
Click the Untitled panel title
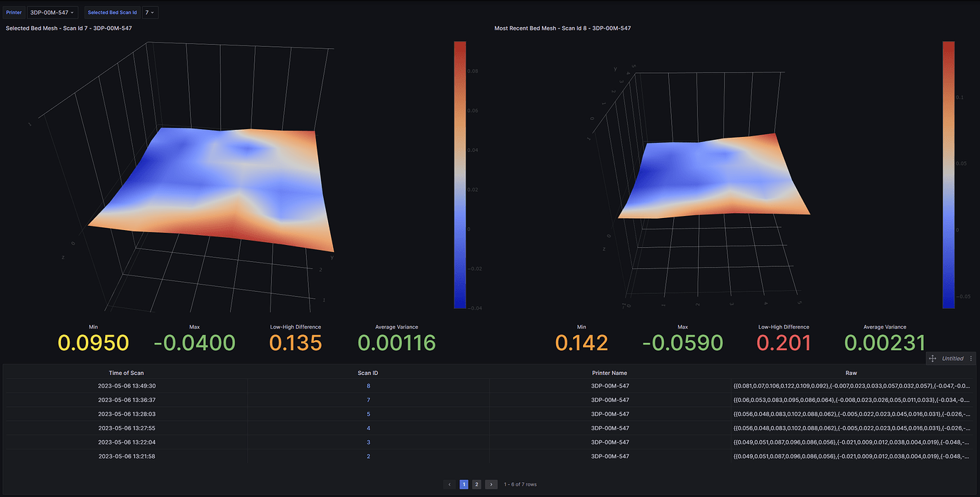click(x=952, y=359)
